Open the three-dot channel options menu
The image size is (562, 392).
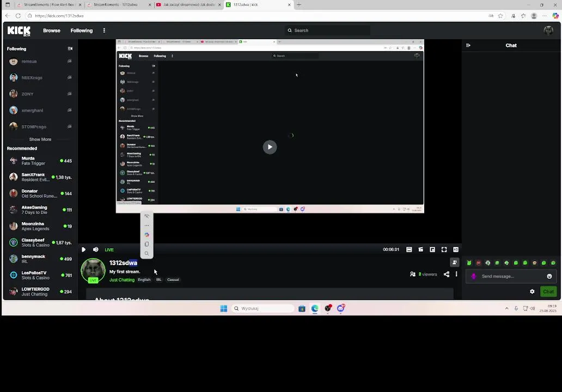pos(456,274)
